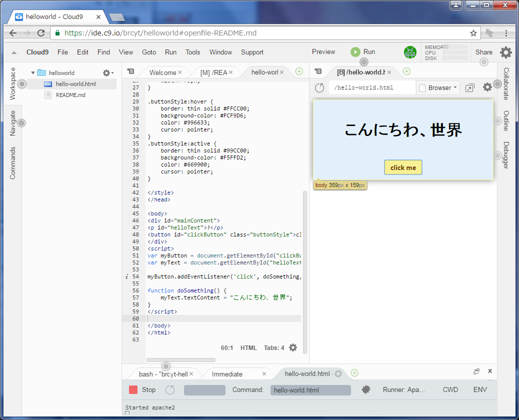Open the Support menu

[252, 52]
